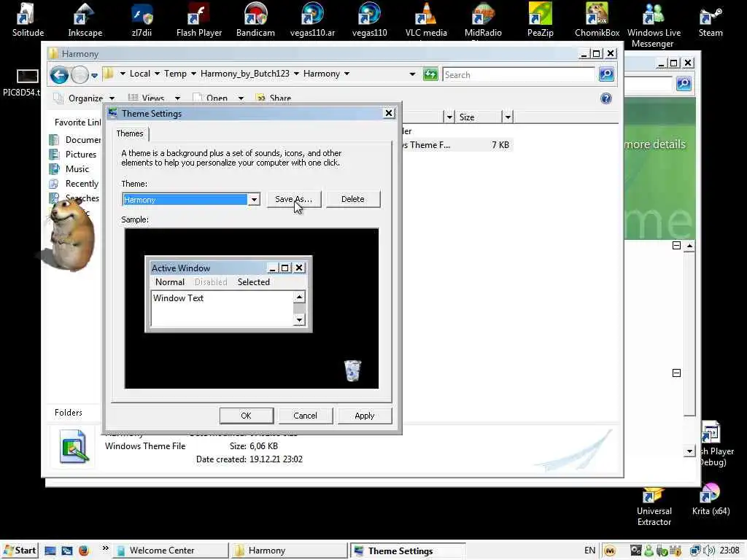The width and height of the screenshot is (747, 560).
Task: Confirm with the OK button
Action: 247,415
